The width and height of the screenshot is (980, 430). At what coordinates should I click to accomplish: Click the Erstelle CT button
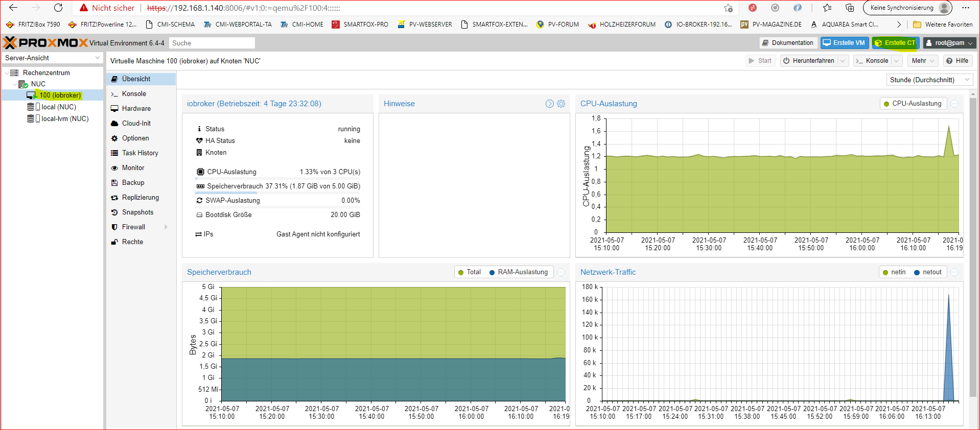(x=895, y=43)
